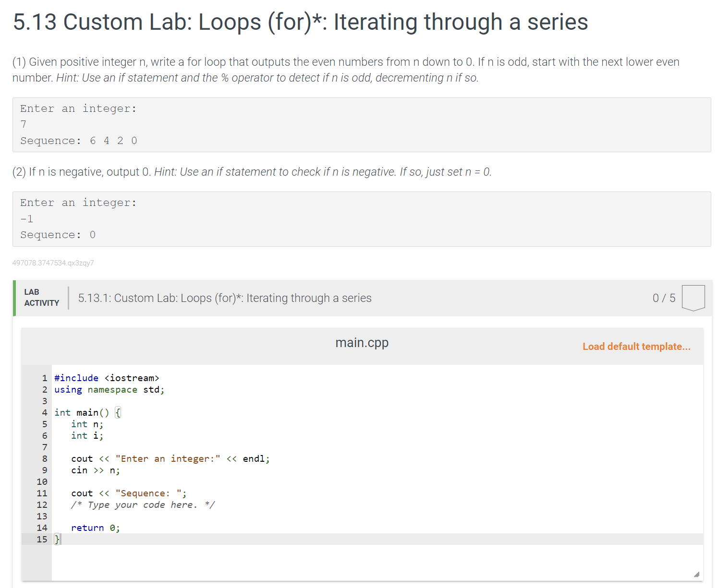This screenshot has width=718, height=588.
Task: Click the cin >> n statement on line 9
Action: pos(95,470)
